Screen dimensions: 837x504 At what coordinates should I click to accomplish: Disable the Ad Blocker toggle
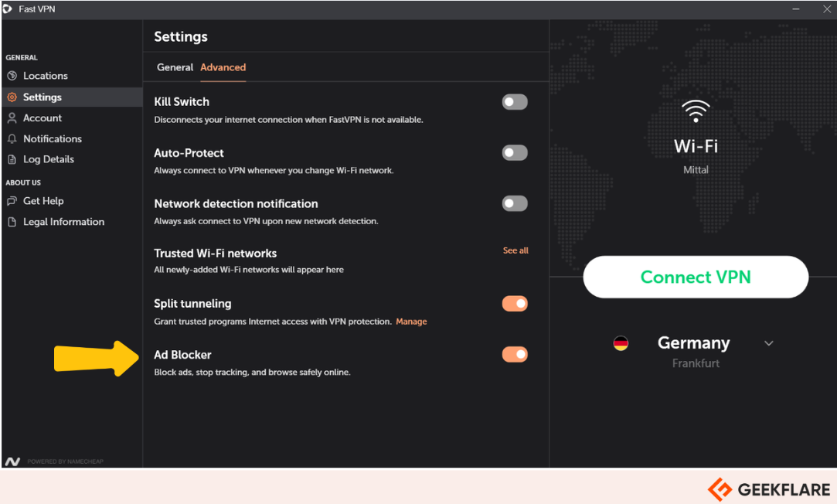pos(515,354)
